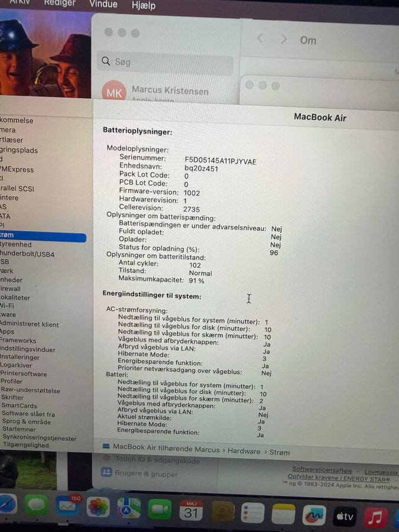Select Strøm in the path bar
Viewport: 399px width, 532px height.
280,452
